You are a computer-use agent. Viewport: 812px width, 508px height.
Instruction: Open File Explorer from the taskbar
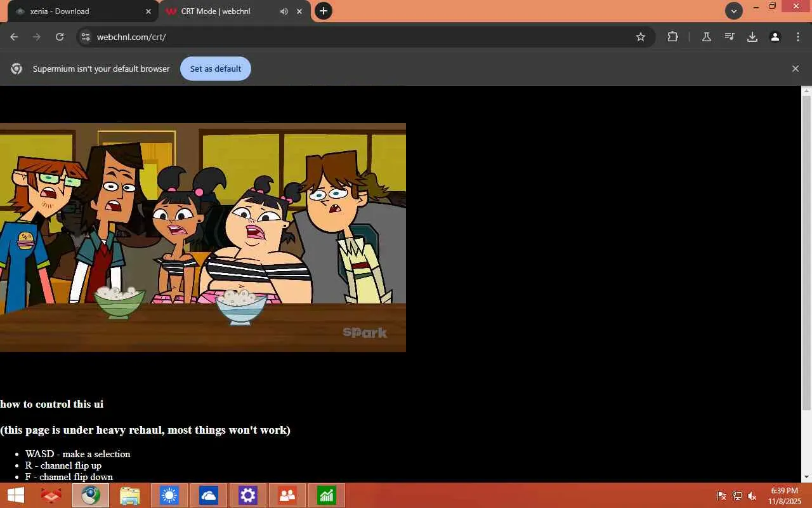click(130, 495)
